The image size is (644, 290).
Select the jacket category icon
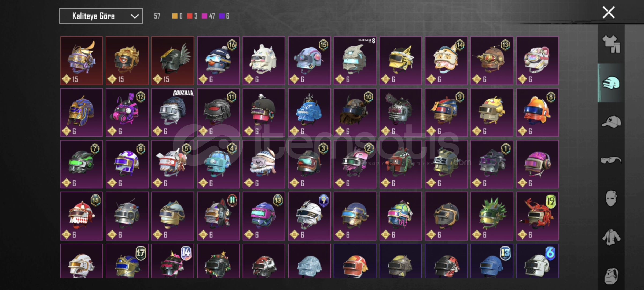[x=611, y=237]
